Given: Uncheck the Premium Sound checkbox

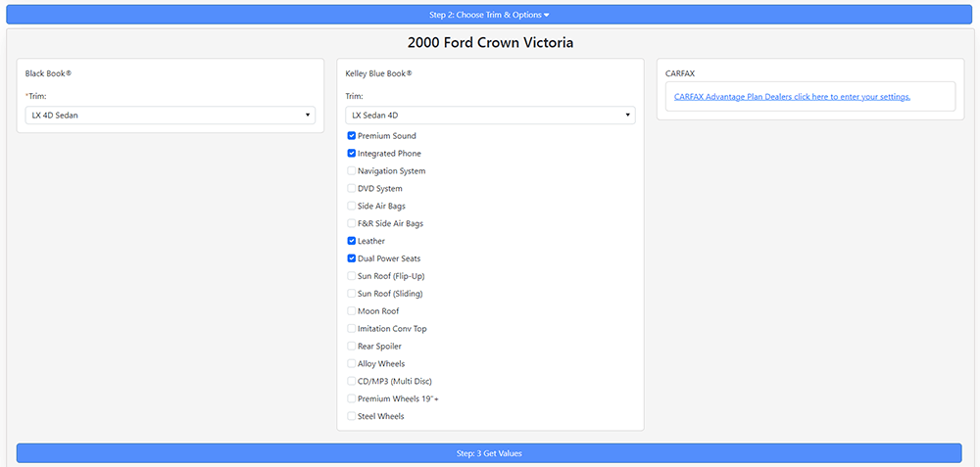Looking at the screenshot, I should coord(352,136).
